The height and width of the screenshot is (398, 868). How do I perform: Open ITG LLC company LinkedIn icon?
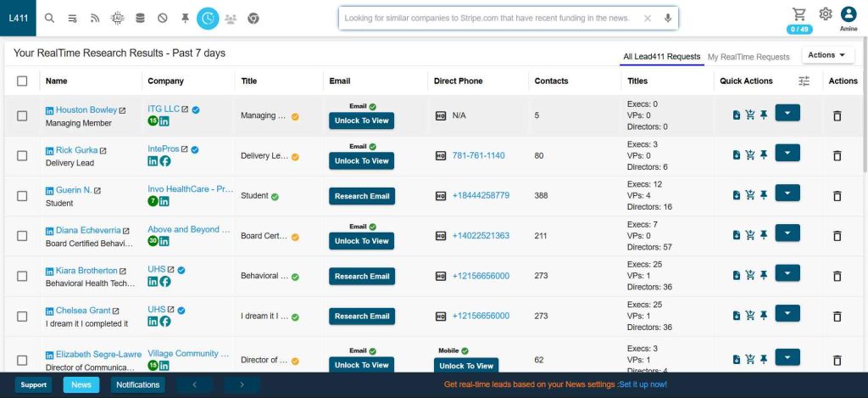pyautogui.click(x=164, y=121)
